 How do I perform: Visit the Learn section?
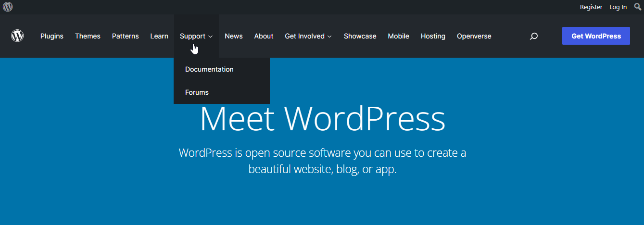tap(159, 36)
